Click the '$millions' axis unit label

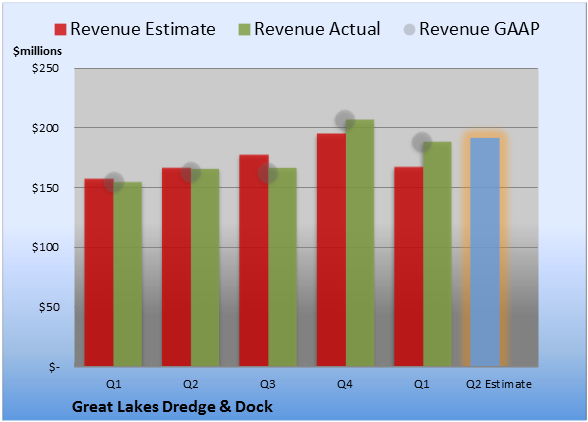[38, 51]
